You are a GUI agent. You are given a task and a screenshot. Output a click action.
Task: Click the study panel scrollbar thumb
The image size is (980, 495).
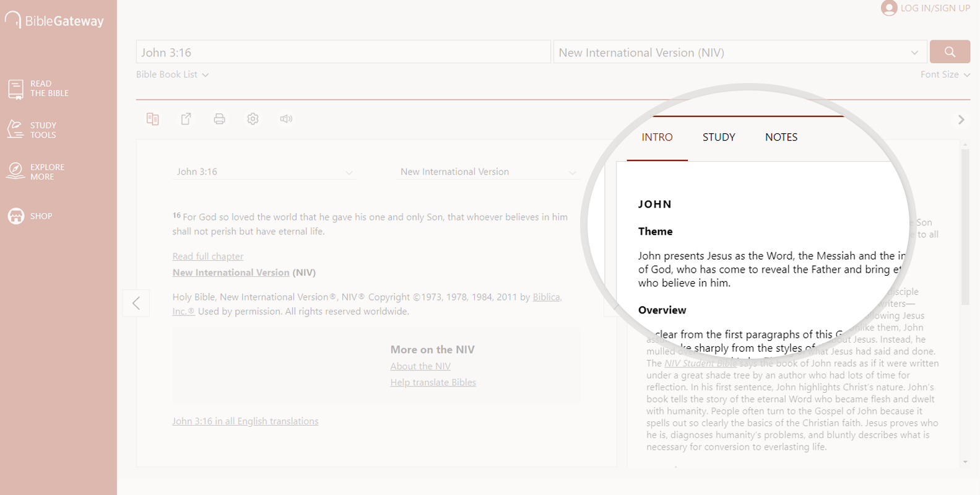click(965, 226)
